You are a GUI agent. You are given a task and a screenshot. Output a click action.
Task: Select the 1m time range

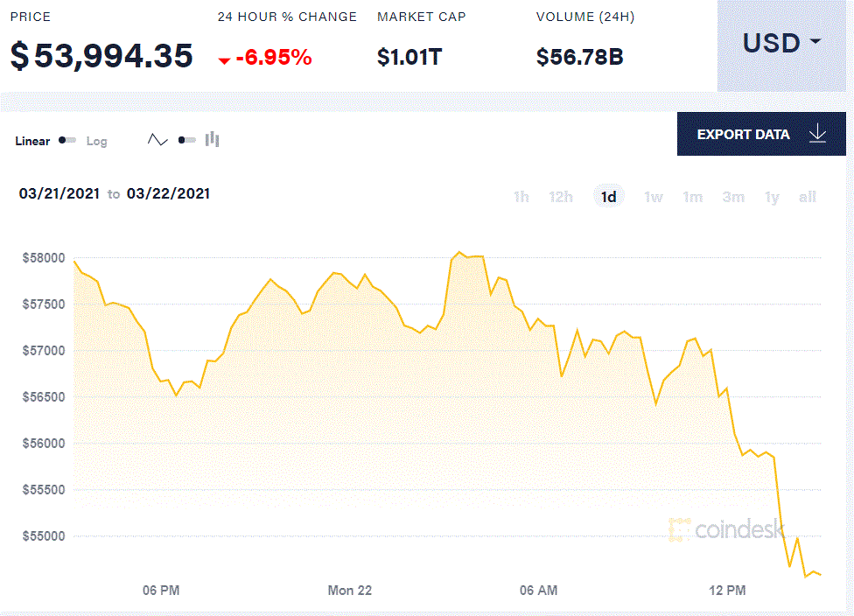(x=692, y=196)
